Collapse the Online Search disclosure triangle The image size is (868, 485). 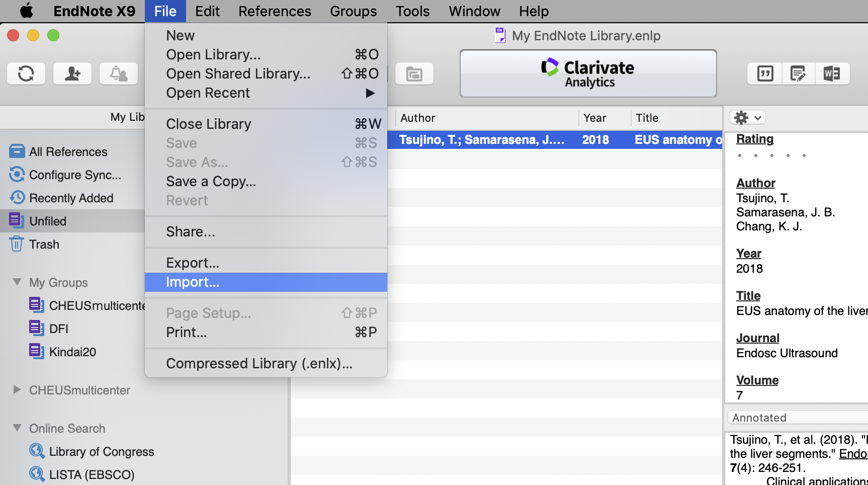17,428
